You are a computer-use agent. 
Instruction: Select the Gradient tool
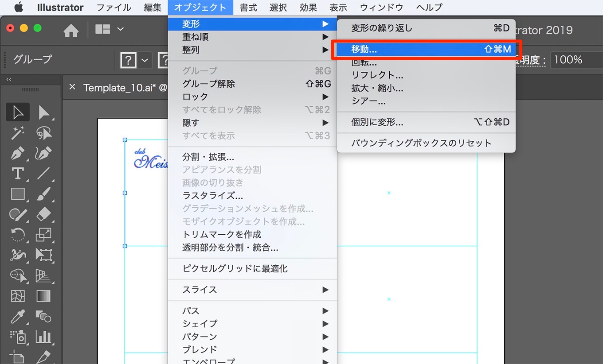point(43,296)
